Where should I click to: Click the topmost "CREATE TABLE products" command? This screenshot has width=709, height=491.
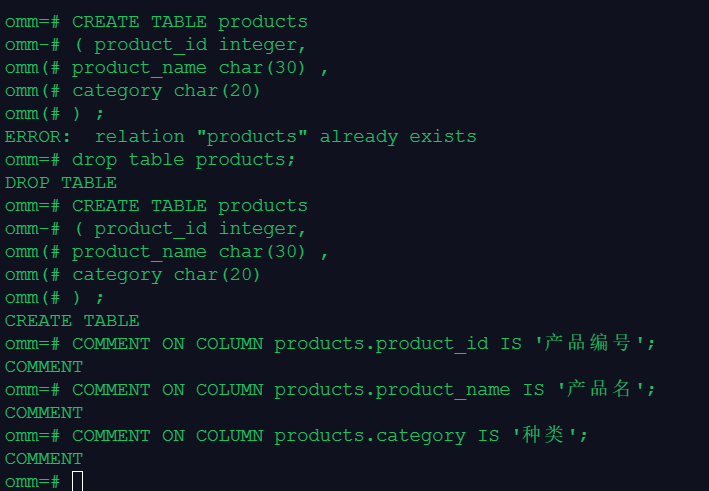[x=190, y=22]
